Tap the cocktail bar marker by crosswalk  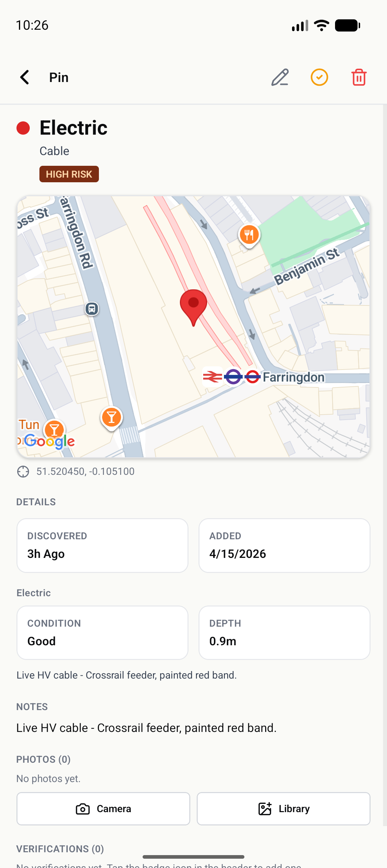pyautogui.click(x=111, y=418)
